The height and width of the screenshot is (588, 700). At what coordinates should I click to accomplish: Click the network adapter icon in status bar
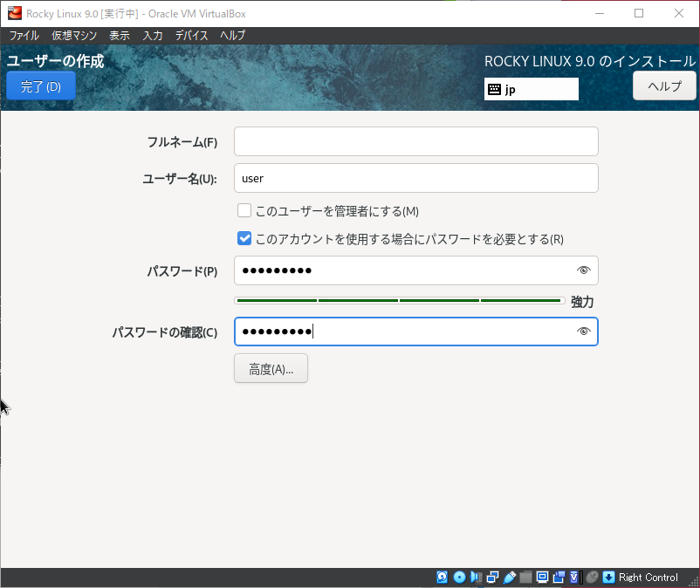tap(493, 577)
